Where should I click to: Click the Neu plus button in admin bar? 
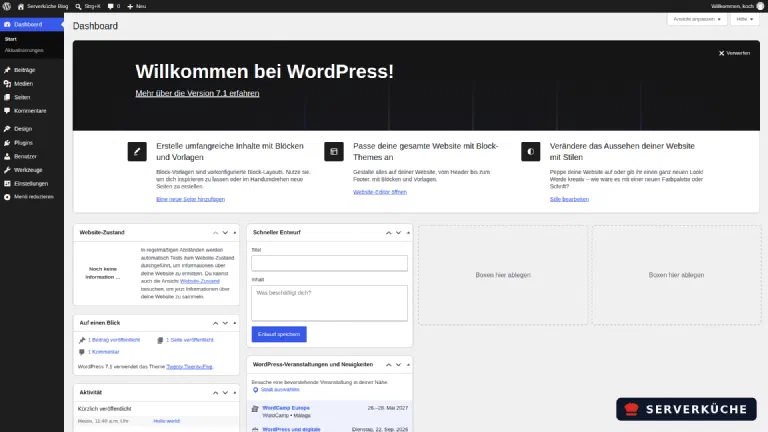coord(137,6)
